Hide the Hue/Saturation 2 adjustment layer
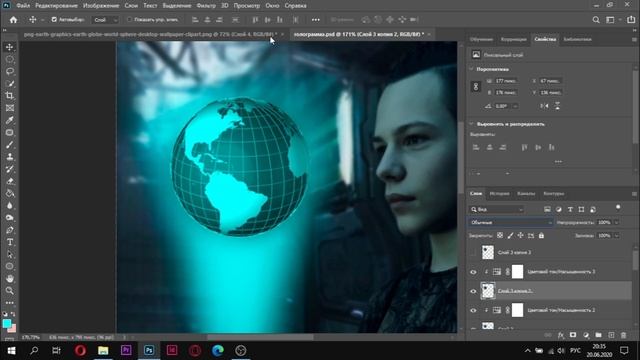The width and height of the screenshot is (640, 360). tap(473, 310)
